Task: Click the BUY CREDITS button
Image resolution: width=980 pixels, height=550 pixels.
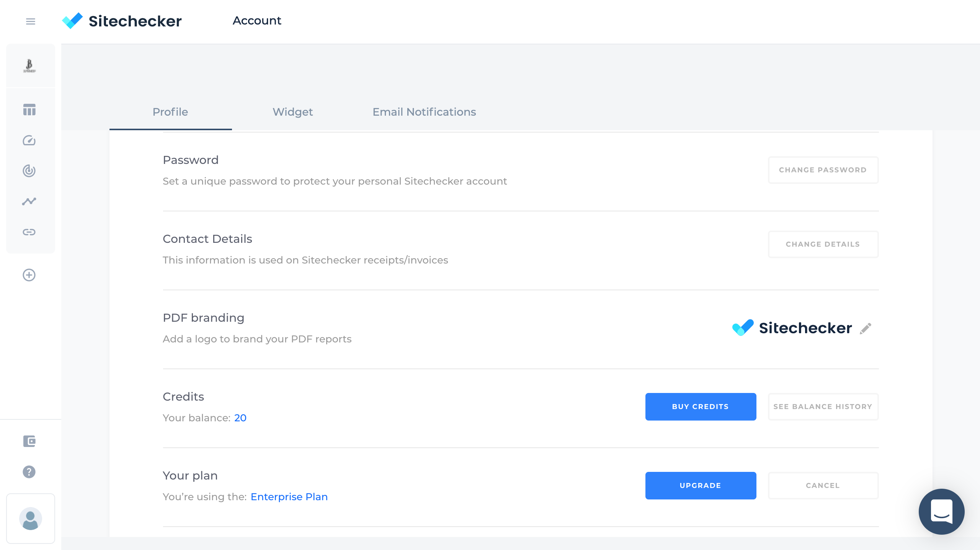Action: pos(700,407)
